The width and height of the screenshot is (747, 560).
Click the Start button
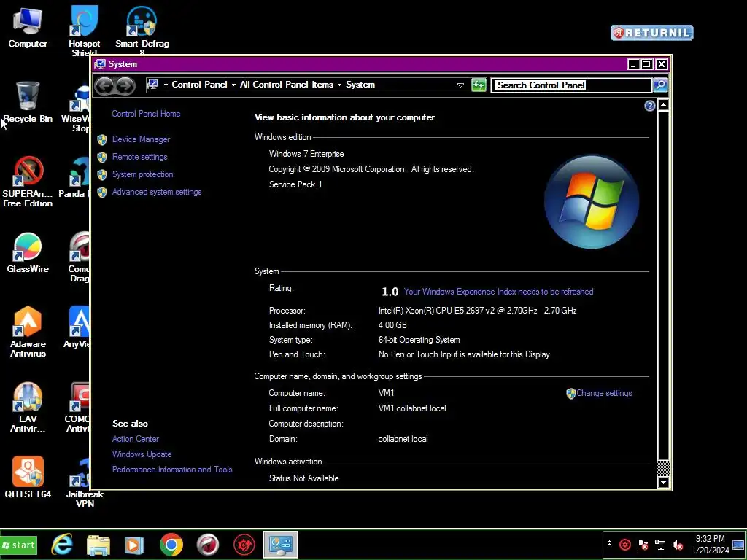click(18, 545)
